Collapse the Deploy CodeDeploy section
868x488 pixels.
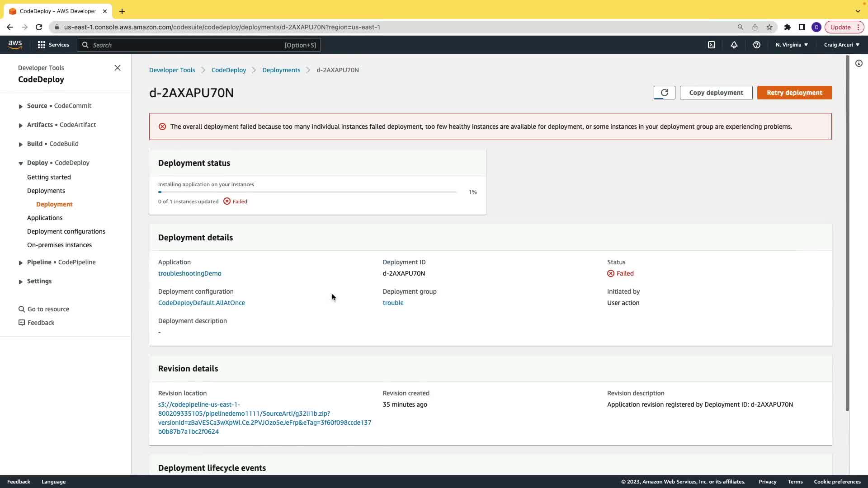tap(20, 163)
